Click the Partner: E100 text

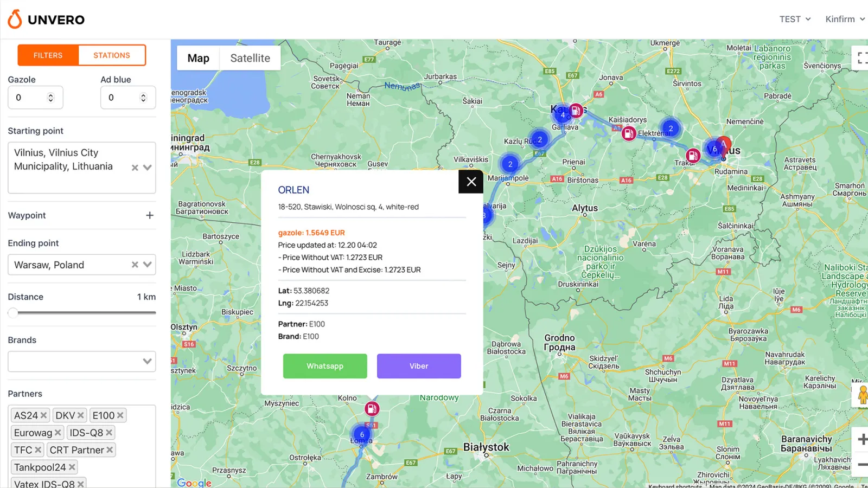coord(302,324)
